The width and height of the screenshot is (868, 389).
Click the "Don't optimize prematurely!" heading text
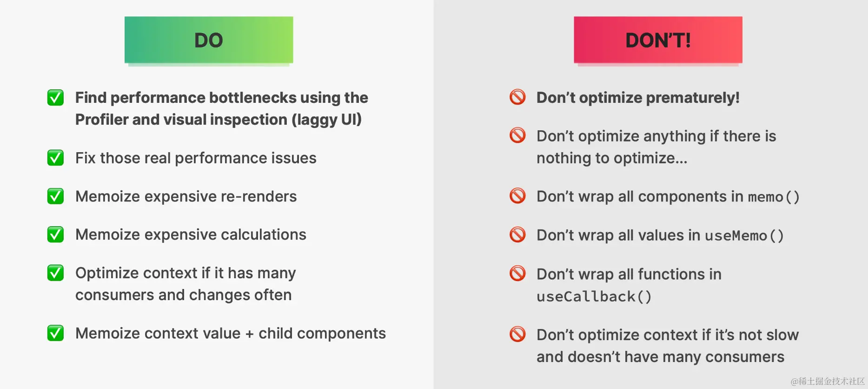pyautogui.click(x=637, y=98)
